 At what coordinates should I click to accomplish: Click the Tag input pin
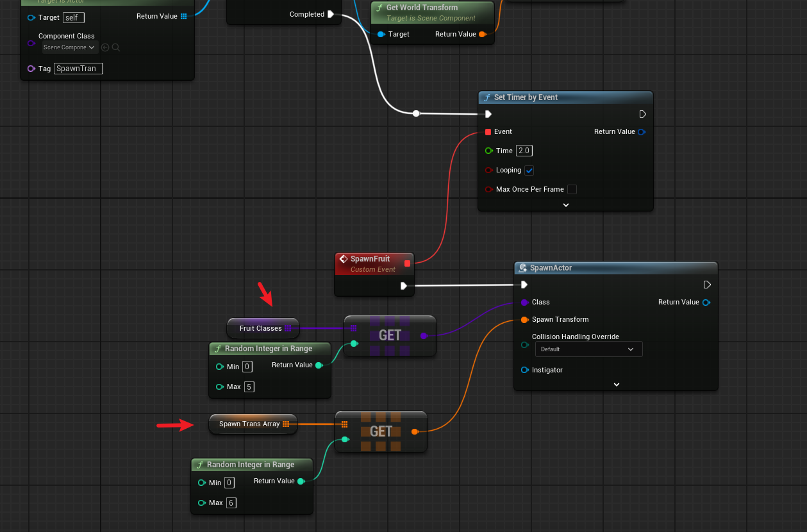(31, 69)
